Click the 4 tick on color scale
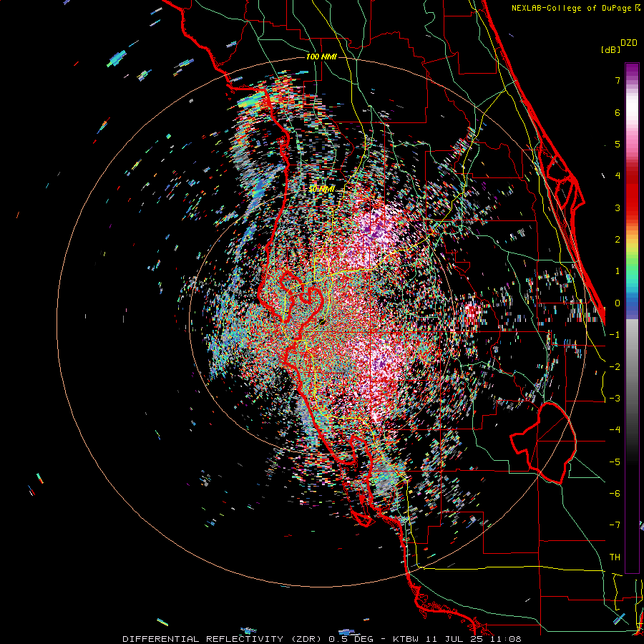This screenshot has height=644, width=644. click(618, 176)
